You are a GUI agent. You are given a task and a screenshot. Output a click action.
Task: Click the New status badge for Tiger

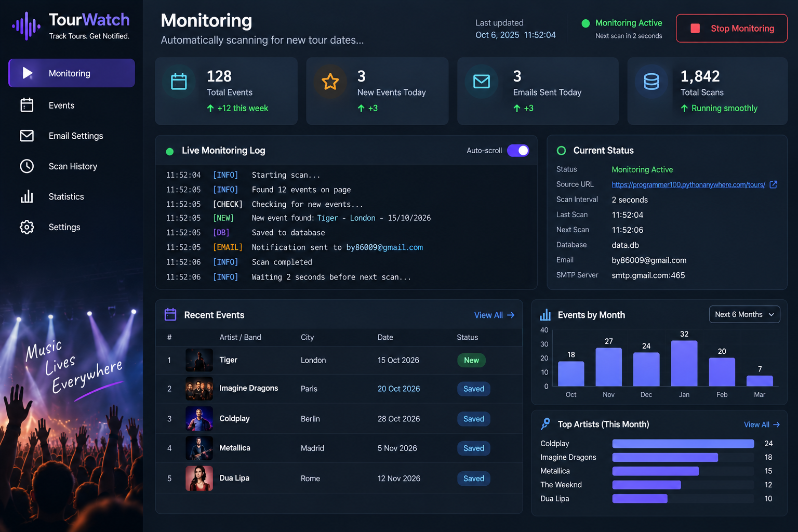472,360
